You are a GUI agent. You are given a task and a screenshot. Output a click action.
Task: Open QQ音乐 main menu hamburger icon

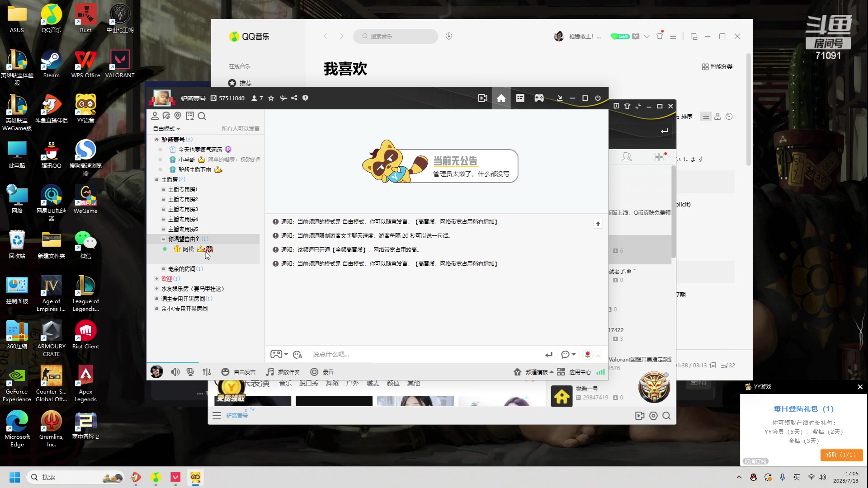click(673, 36)
